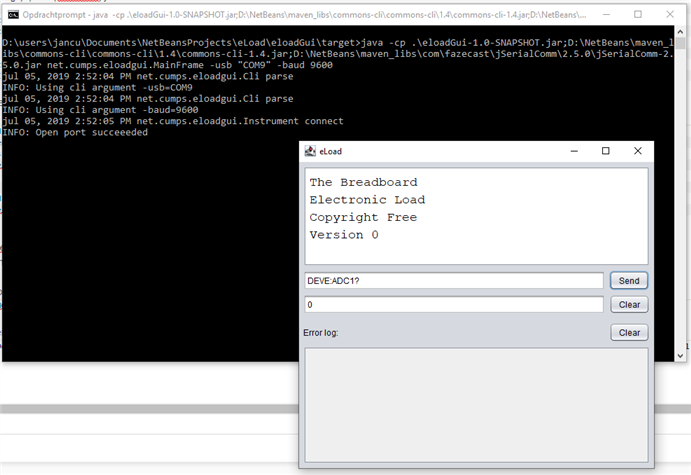Close the eLoad window
Image resolution: width=691 pixels, height=475 pixels.
click(x=638, y=151)
